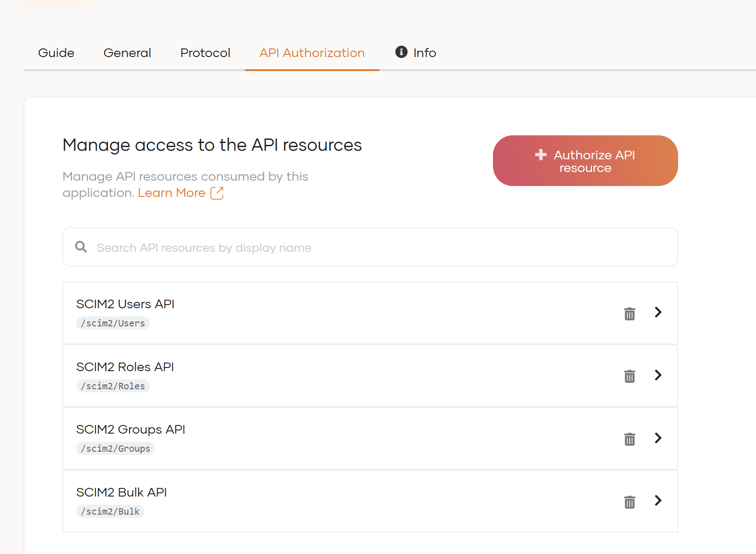
Task: Expand the SCIM2 Users API row
Action: pyautogui.click(x=658, y=312)
